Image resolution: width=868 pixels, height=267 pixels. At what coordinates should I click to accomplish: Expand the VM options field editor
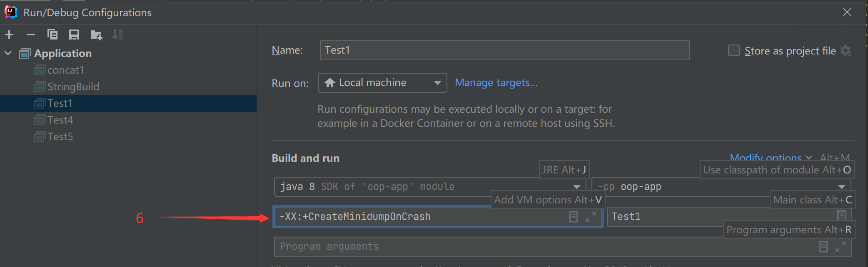pyautogui.click(x=591, y=217)
